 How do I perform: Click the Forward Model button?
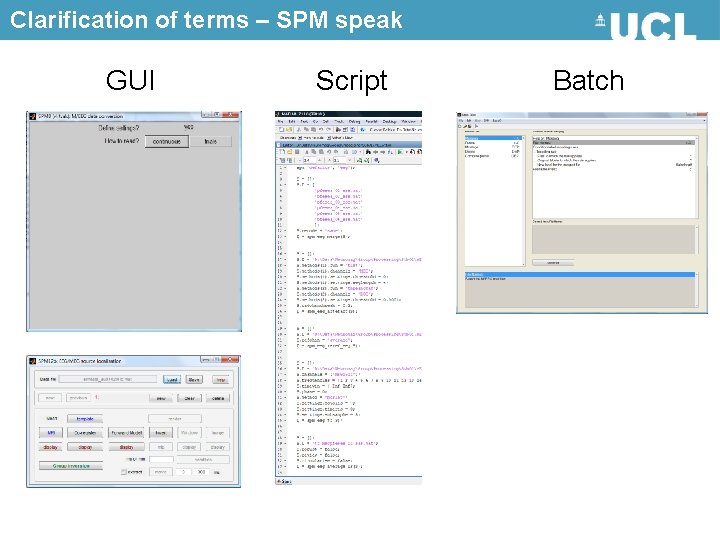126,433
